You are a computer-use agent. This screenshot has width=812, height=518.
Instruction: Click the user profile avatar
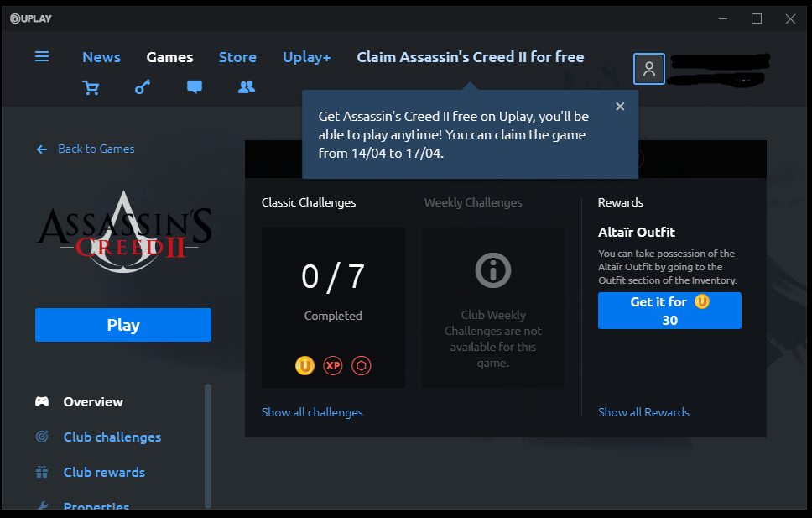pyautogui.click(x=649, y=69)
